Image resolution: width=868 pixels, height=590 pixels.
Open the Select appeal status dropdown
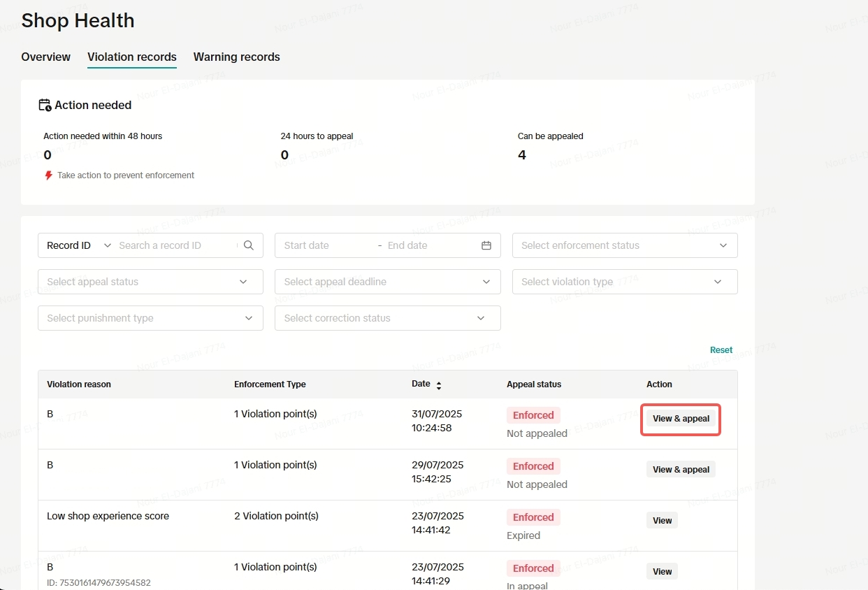point(150,282)
